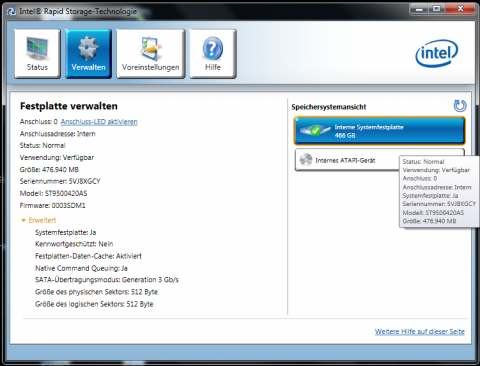480x366 pixels.
Task: Select the Verwalten tab
Action: (x=88, y=54)
